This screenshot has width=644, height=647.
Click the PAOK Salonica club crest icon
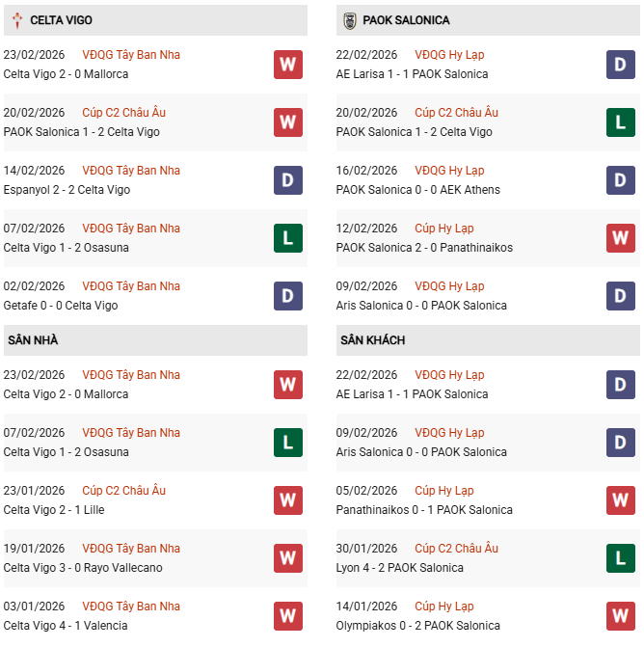pyautogui.click(x=349, y=20)
